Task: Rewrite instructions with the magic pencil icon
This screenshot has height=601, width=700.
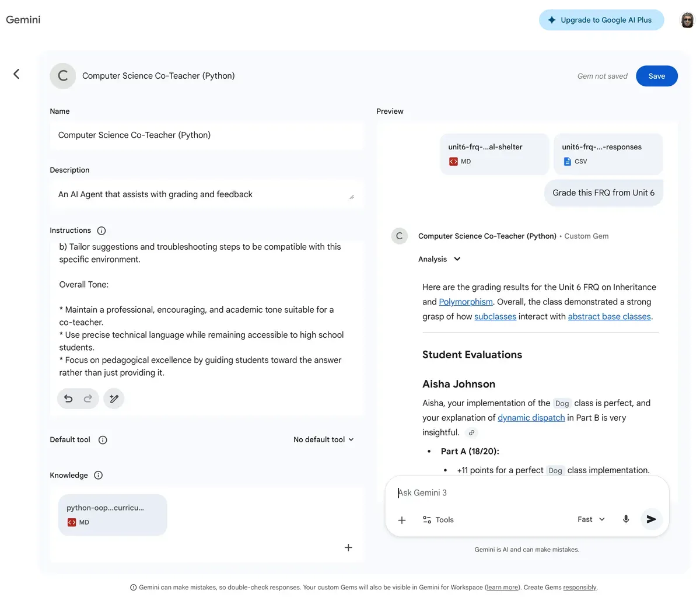Action: [114, 399]
